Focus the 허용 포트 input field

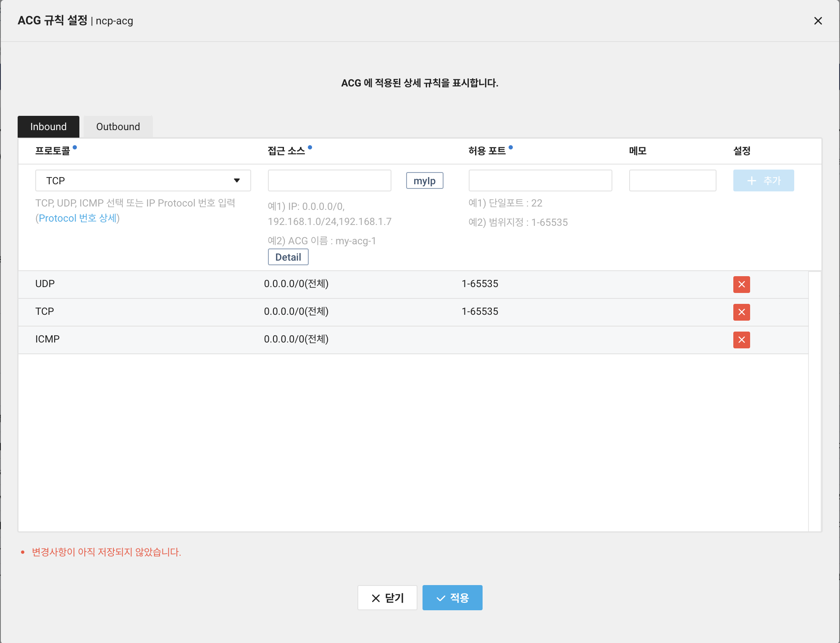(540, 180)
